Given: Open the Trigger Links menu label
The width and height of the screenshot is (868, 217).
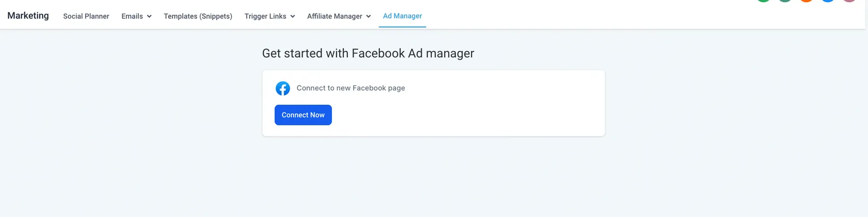Looking at the screenshot, I should click(x=265, y=16).
